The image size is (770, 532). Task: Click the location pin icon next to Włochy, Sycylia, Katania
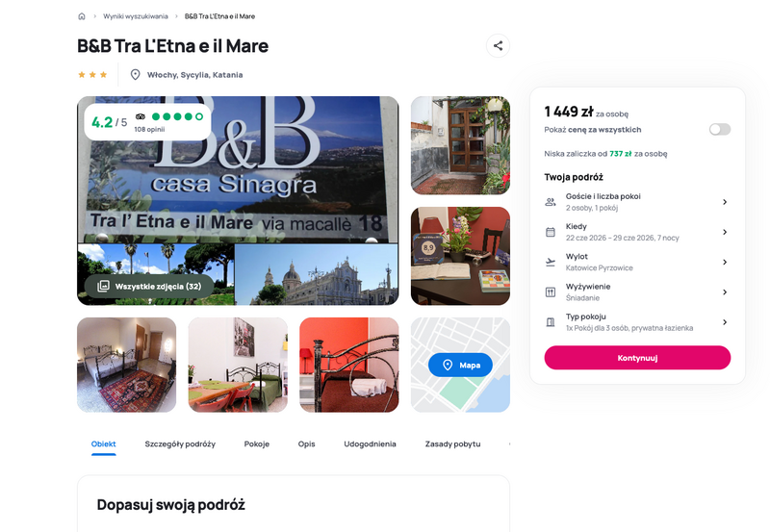(135, 75)
